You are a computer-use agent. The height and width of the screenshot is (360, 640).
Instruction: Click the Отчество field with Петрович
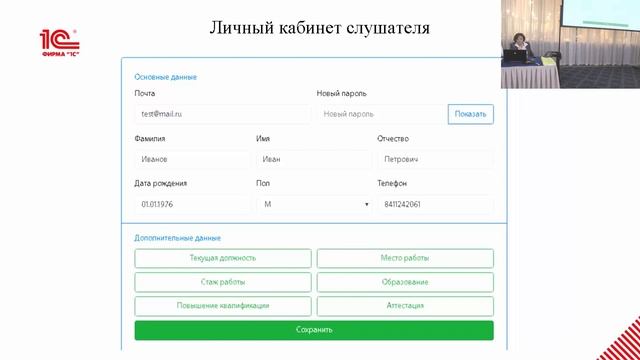[x=436, y=159]
